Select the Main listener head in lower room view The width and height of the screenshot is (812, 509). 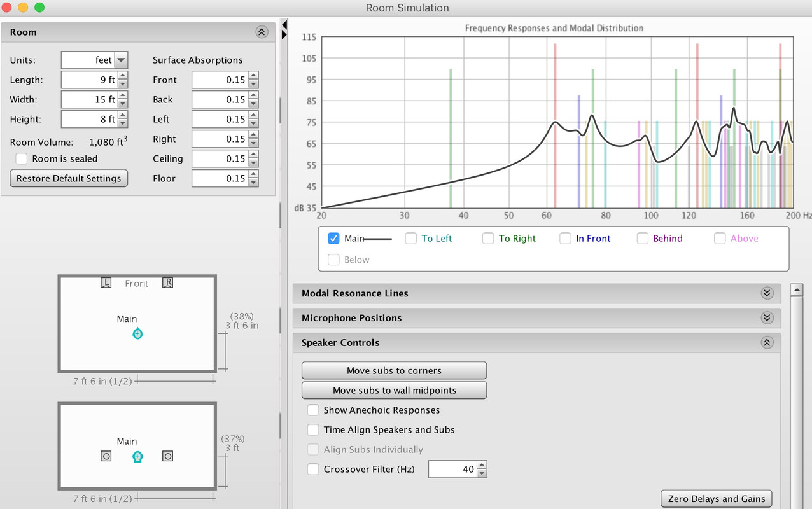click(137, 456)
